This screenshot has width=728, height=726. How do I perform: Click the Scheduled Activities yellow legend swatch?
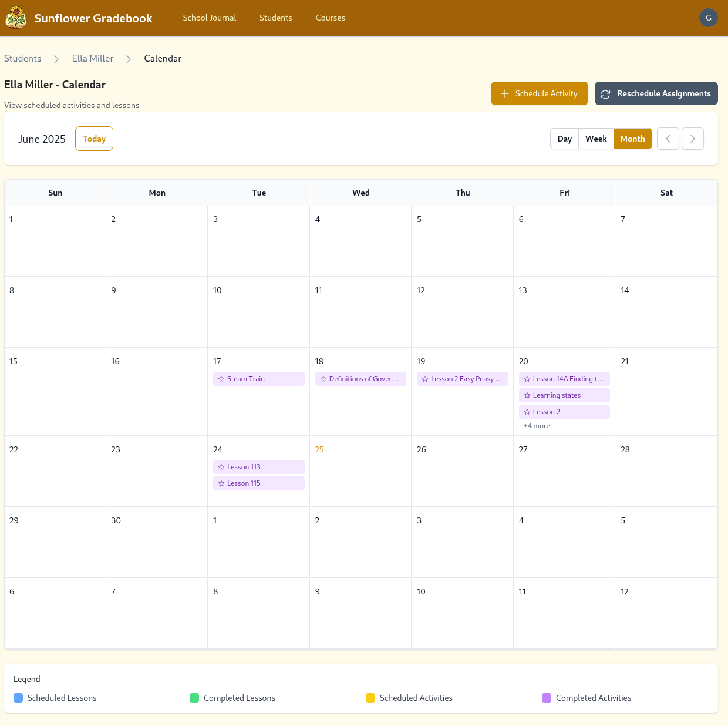370,698
